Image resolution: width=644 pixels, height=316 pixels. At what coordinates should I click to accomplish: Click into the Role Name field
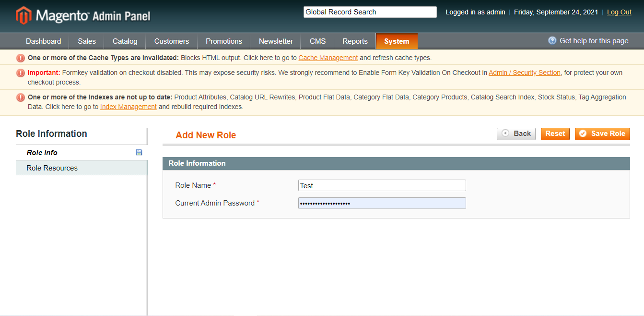click(x=382, y=185)
